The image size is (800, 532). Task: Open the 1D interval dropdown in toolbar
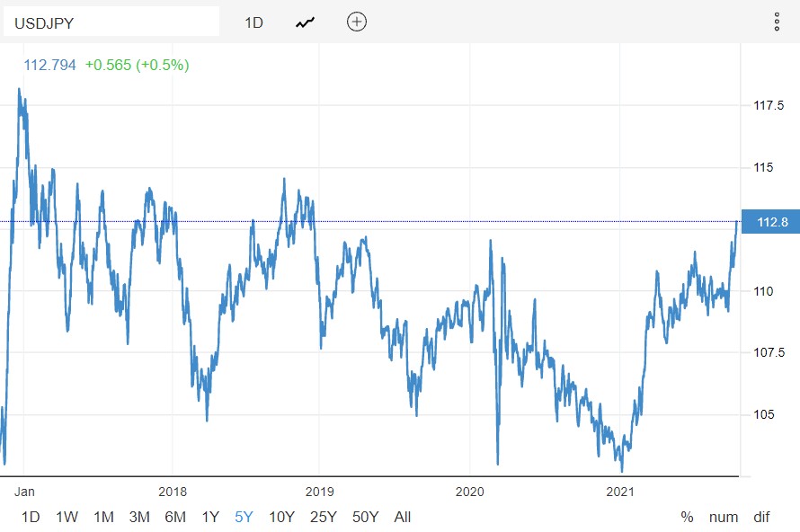pyautogui.click(x=254, y=22)
